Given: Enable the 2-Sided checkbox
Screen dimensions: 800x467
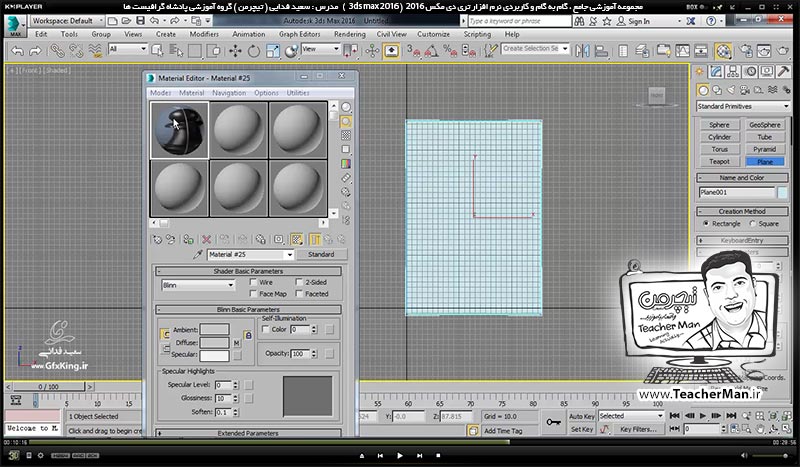Looking at the screenshot, I should 299,282.
